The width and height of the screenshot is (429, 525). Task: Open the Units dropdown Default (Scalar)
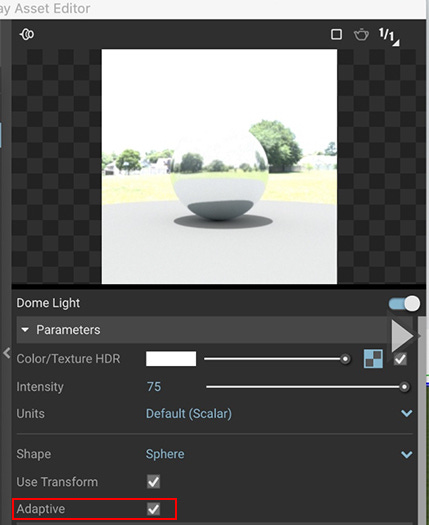(279, 414)
